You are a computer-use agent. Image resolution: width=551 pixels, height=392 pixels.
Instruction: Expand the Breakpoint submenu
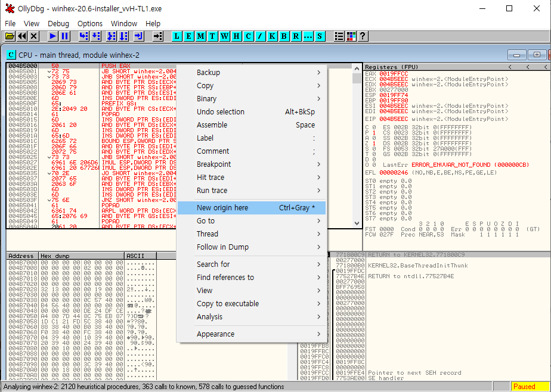(252, 164)
